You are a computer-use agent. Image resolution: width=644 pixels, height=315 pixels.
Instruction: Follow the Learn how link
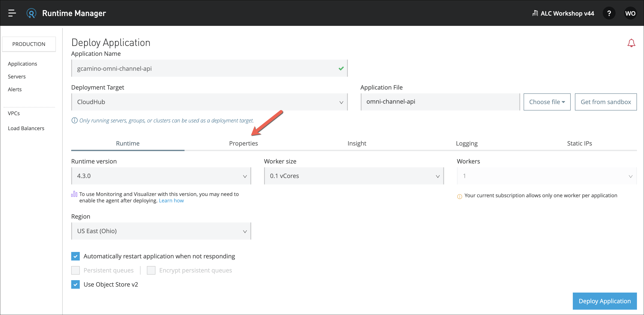[x=171, y=201]
